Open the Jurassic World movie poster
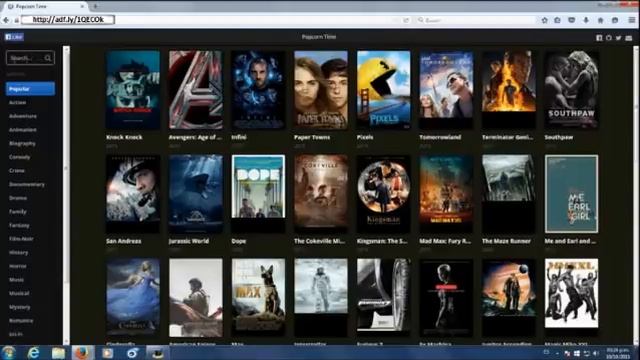The width and height of the screenshot is (640, 360). click(196, 193)
